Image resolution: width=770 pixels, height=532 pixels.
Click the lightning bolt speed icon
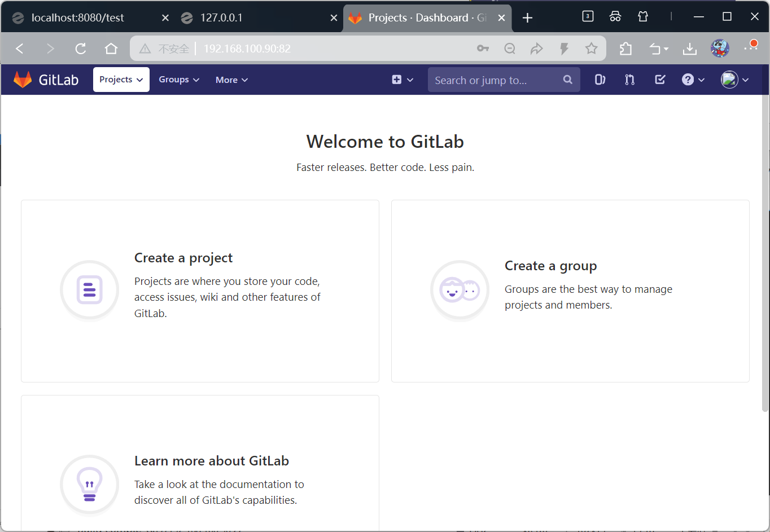click(x=564, y=49)
